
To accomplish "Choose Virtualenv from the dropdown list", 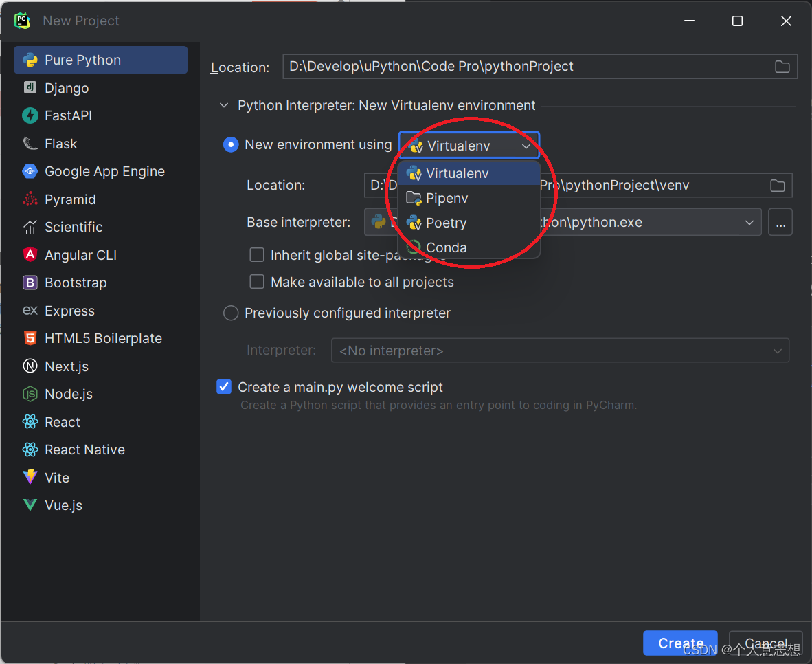I will (x=469, y=173).
